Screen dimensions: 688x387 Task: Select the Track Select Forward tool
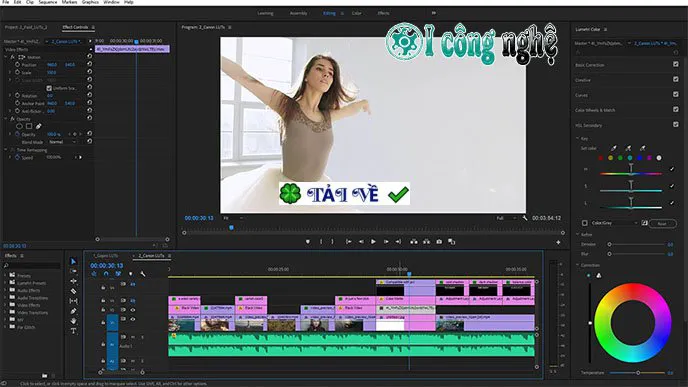(x=73, y=271)
